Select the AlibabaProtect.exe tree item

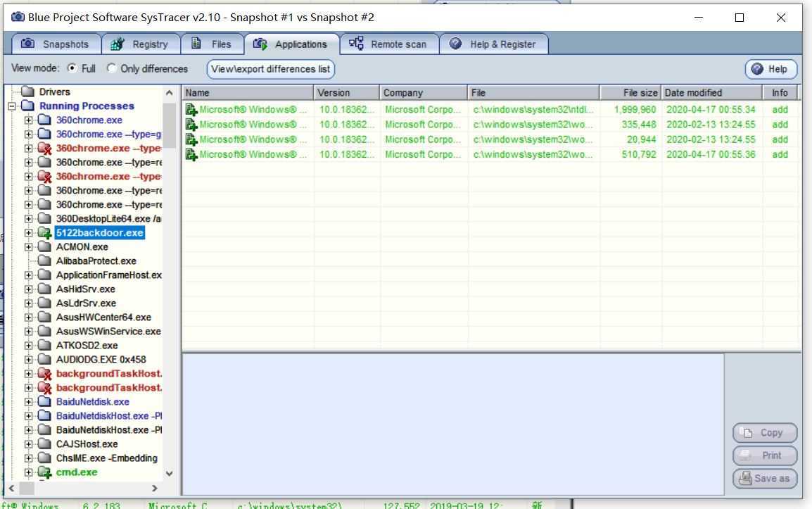[x=96, y=261]
